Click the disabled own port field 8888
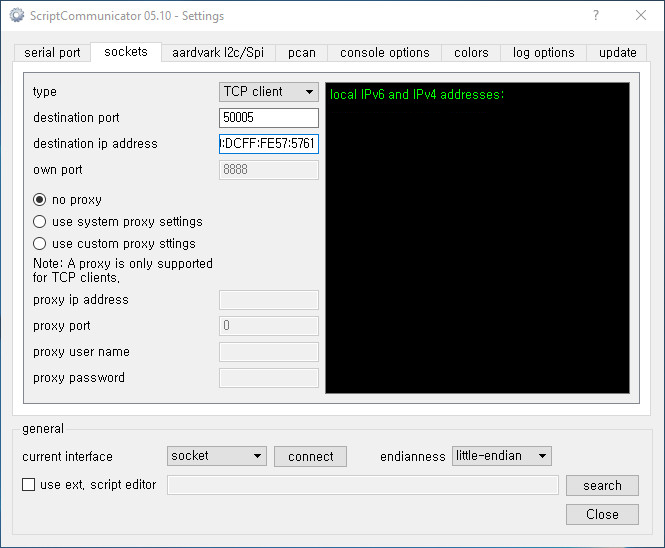This screenshot has width=665, height=548. (x=268, y=170)
